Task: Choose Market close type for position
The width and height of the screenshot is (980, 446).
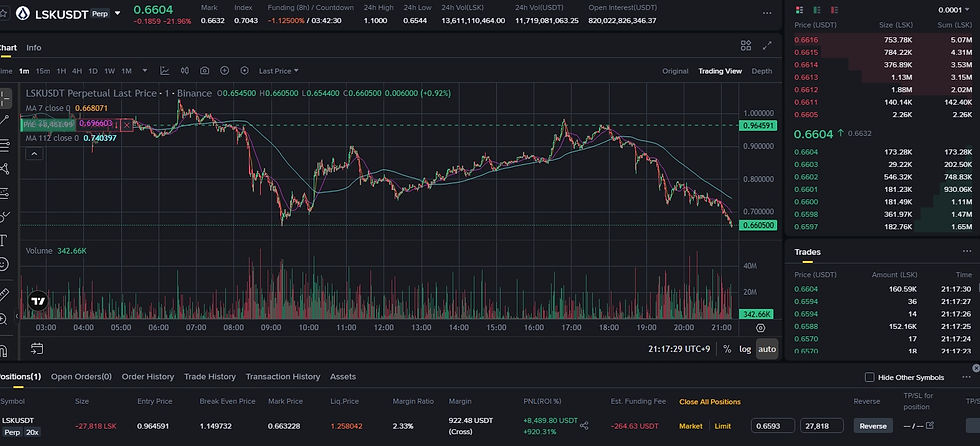Action: tap(691, 426)
